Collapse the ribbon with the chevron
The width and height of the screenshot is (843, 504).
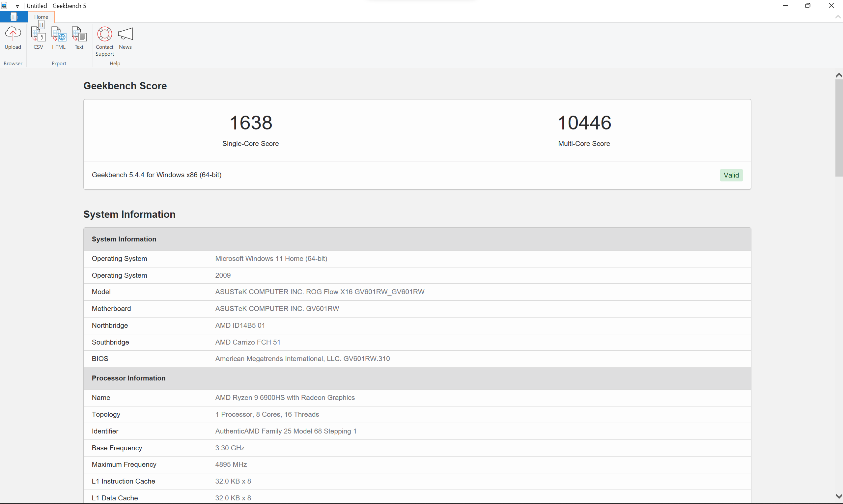pos(838,17)
